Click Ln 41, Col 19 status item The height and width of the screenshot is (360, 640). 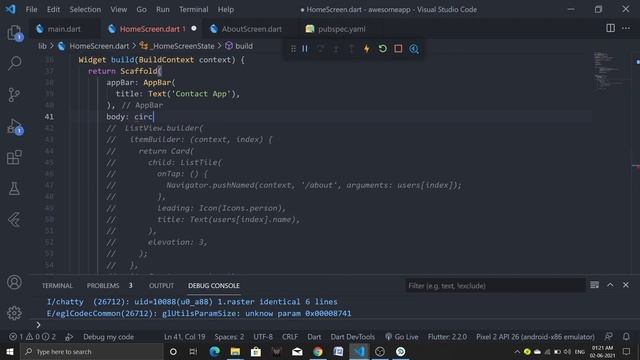coord(184,337)
